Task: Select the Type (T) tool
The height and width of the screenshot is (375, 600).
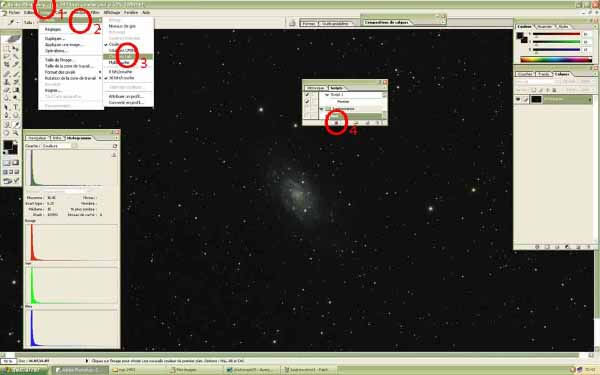Action: click(16, 107)
